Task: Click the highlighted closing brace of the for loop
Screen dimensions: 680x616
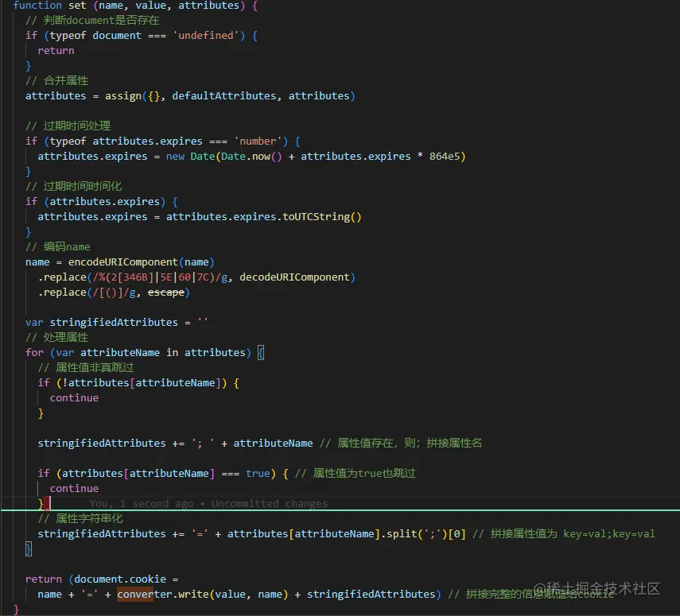Action: tap(28, 548)
